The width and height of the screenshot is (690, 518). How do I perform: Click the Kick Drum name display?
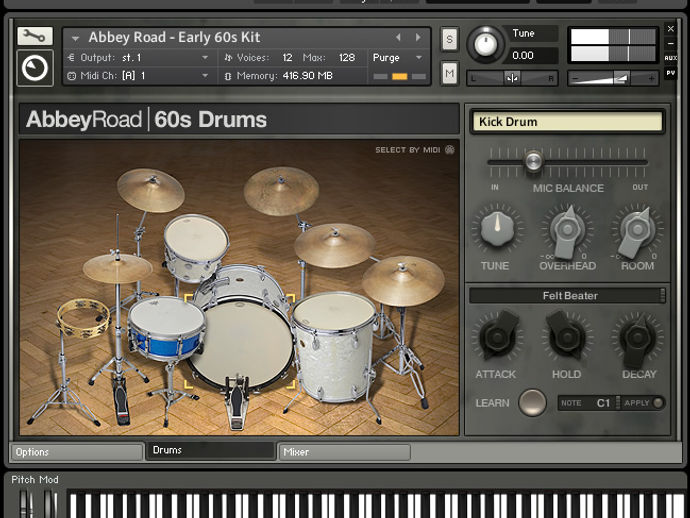coord(567,121)
